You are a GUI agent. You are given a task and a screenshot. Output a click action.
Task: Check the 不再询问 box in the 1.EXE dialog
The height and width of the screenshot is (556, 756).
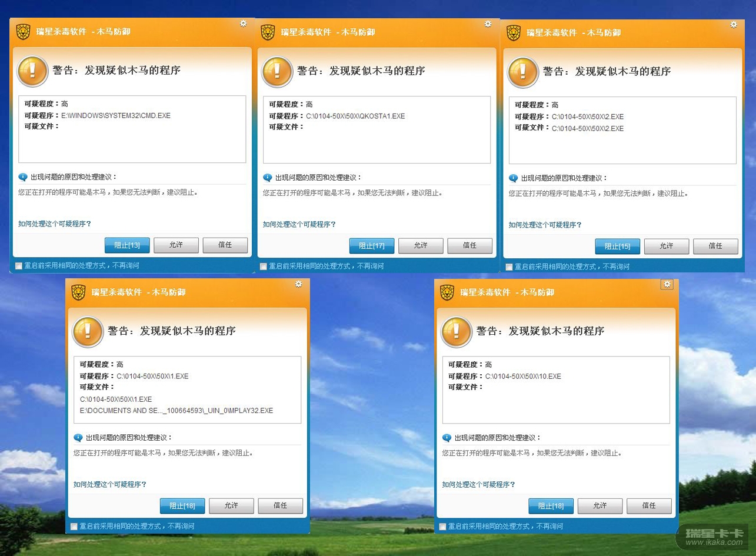click(74, 527)
